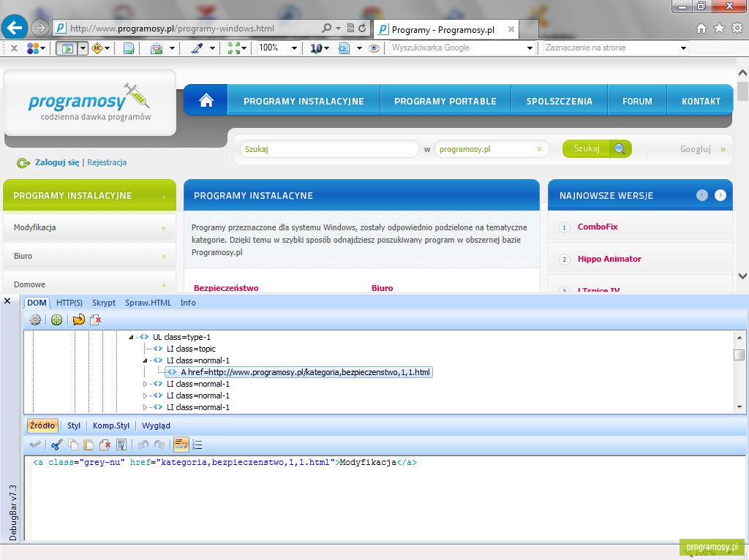Collapse the expanded LI class=normal-1 node
Viewport: 749px width, 560px height.
point(145,360)
